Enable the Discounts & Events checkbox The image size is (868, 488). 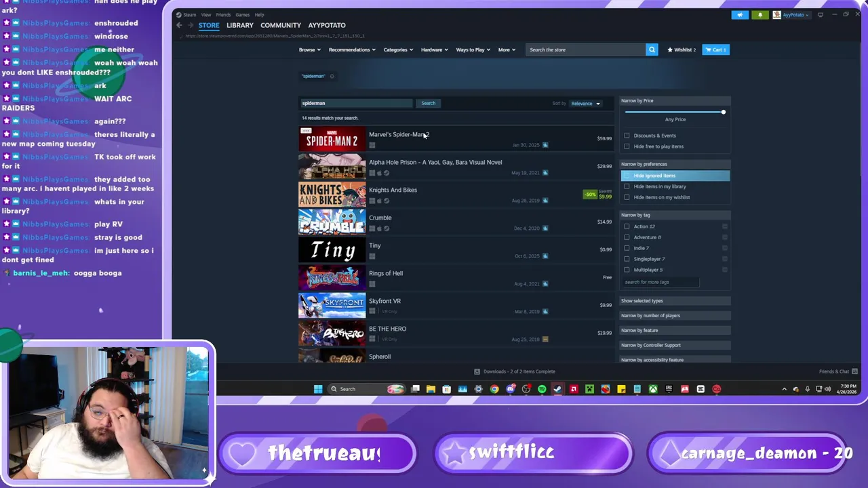627,136
